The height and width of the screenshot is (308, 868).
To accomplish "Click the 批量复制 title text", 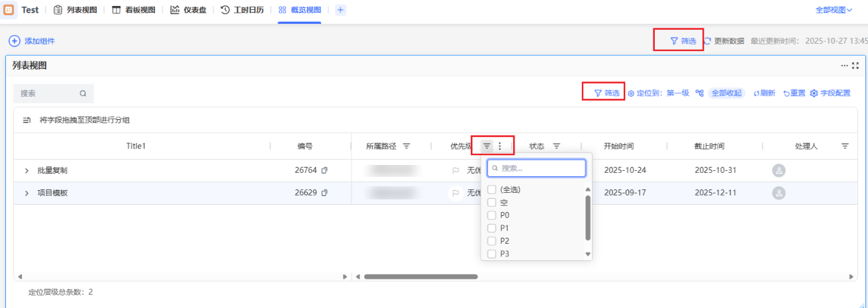I will click(52, 171).
